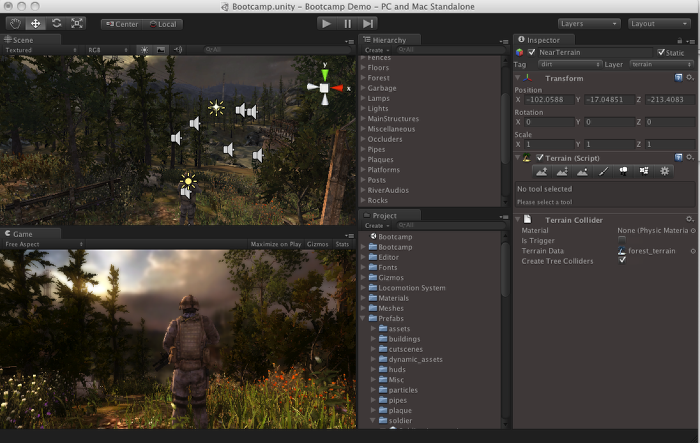
Task: Open the Layers dropdown
Action: click(x=588, y=23)
